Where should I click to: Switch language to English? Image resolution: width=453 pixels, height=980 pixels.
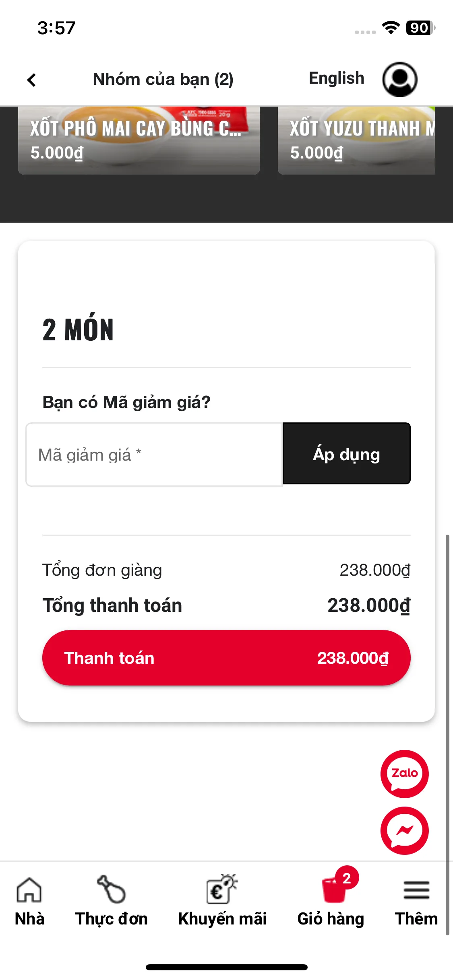[x=336, y=78]
